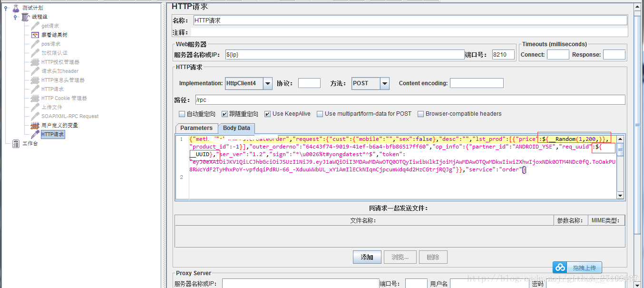Click the highlighted HTTP请求 sampler icon
The width and height of the screenshot is (644, 288).
click(x=35, y=134)
